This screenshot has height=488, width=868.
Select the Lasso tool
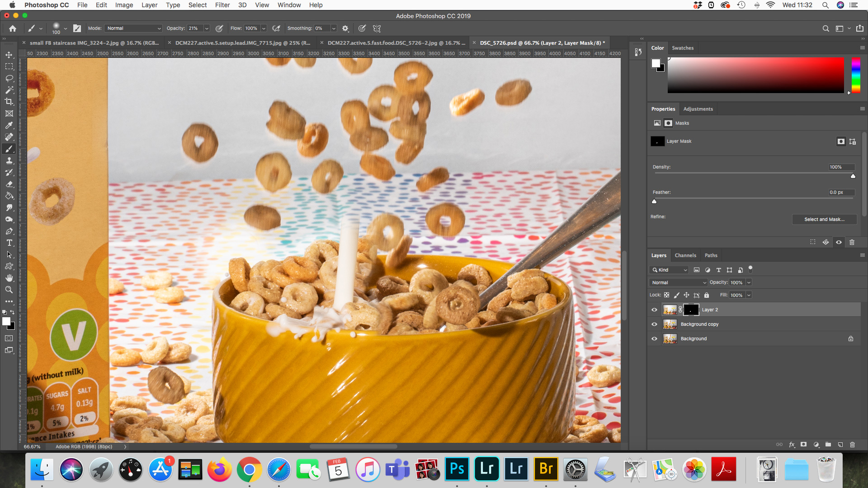coord(9,78)
